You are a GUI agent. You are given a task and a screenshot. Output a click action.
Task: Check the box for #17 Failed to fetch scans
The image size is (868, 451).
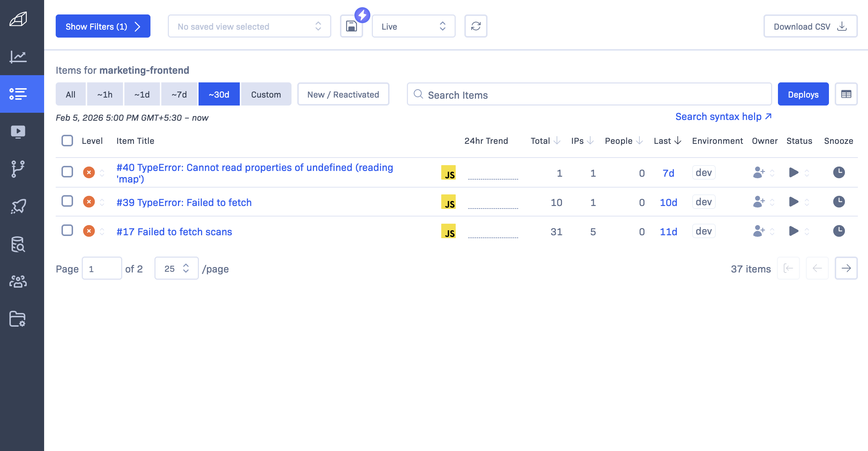point(67,231)
